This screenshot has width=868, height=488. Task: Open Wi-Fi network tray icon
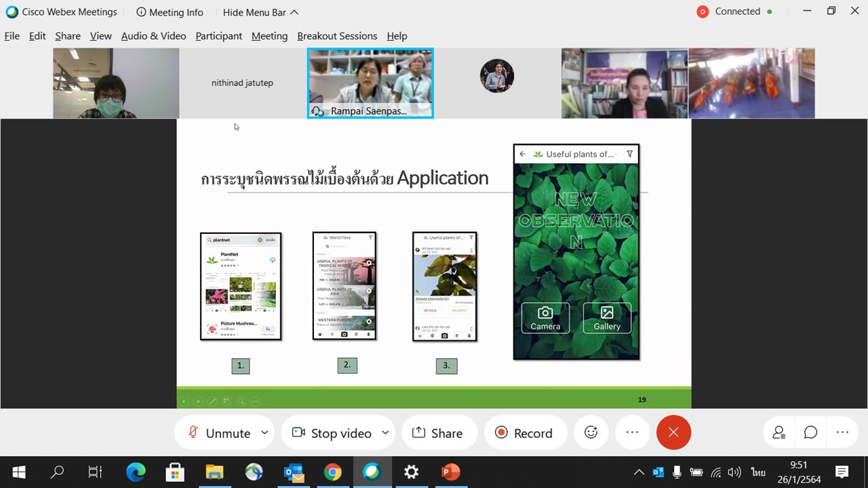[x=715, y=472]
